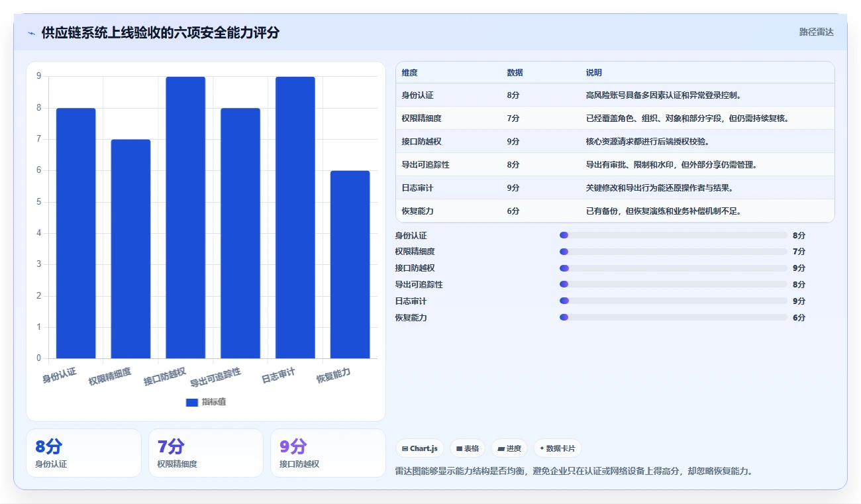861x504 pixels.
Task: Click the 身份认证 progress bar
Action: (x=674, y=235)
